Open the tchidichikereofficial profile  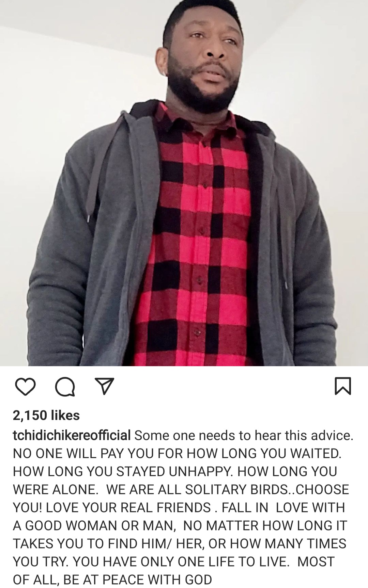pyautogui.click(x=72, y=435)
